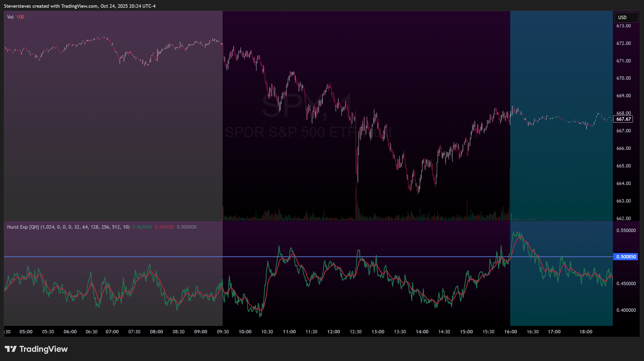Image resolution: width=644 pixels, height=361 pixels.
Task: Click the 666.00 price axis label
Action: coord(624,148)
